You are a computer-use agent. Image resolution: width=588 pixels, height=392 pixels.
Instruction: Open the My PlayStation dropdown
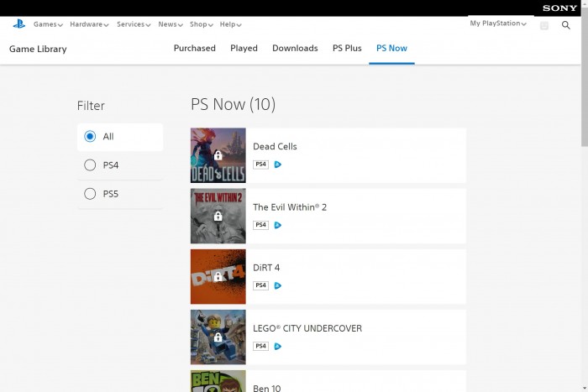pos(498,24)
